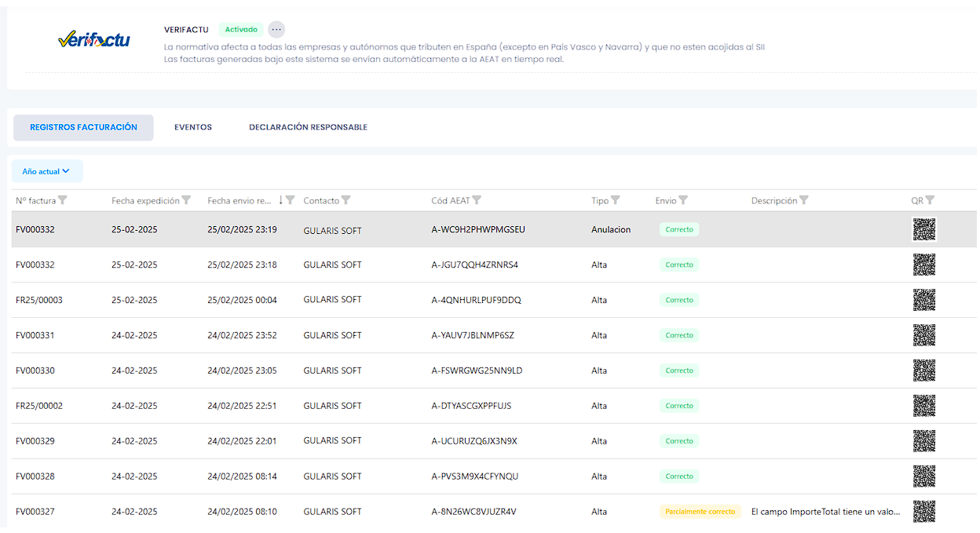The image size is (980, 533).
Task: Sort by the Fecha expedición column header
Action: (145, 201)
